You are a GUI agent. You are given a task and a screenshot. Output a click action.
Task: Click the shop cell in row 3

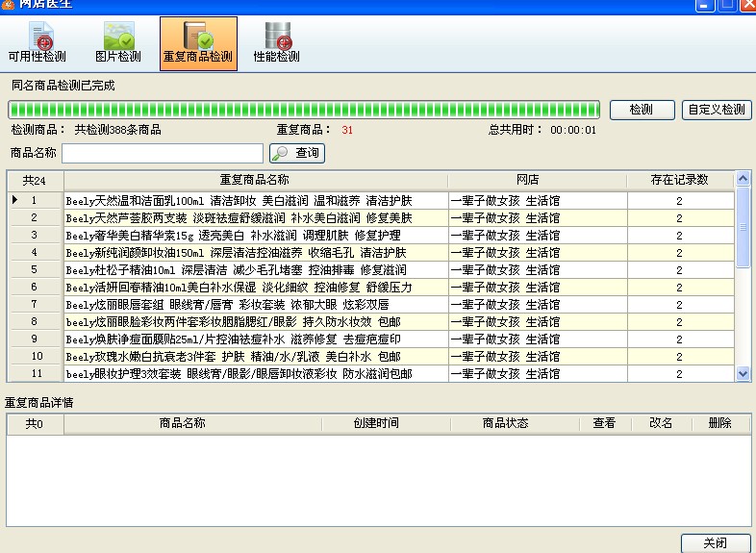(537, 236)
